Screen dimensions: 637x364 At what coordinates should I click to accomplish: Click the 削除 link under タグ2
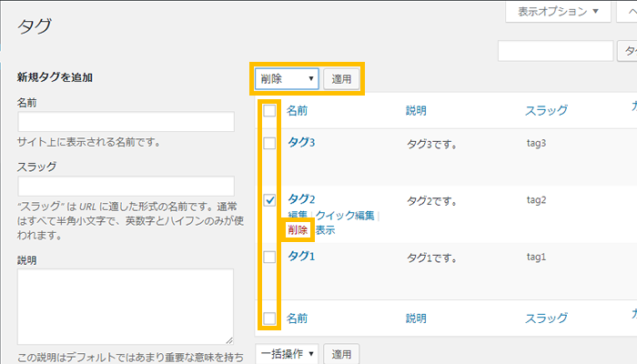[298, 230]
